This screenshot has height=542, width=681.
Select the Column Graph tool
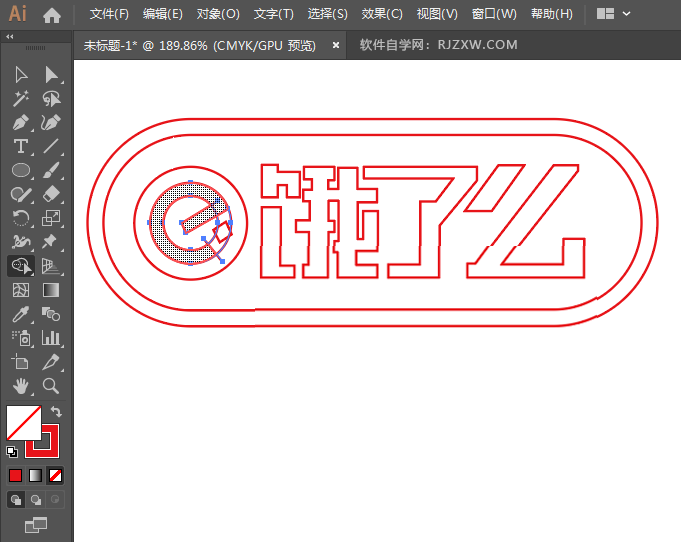(51, 338)
